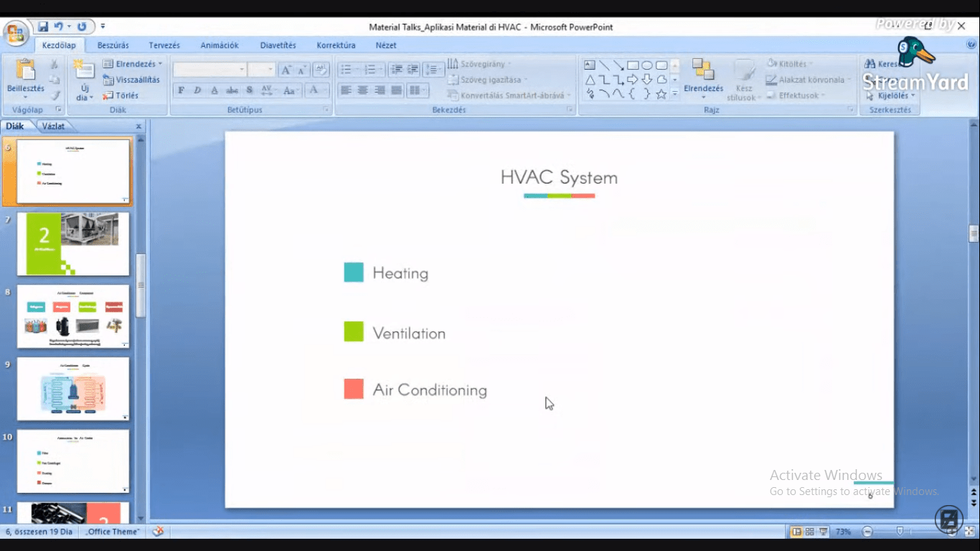The width and height of the screenshot is (980, 551).
Task: Open PowerPoint help question mark icon
Action: [971, 44]
